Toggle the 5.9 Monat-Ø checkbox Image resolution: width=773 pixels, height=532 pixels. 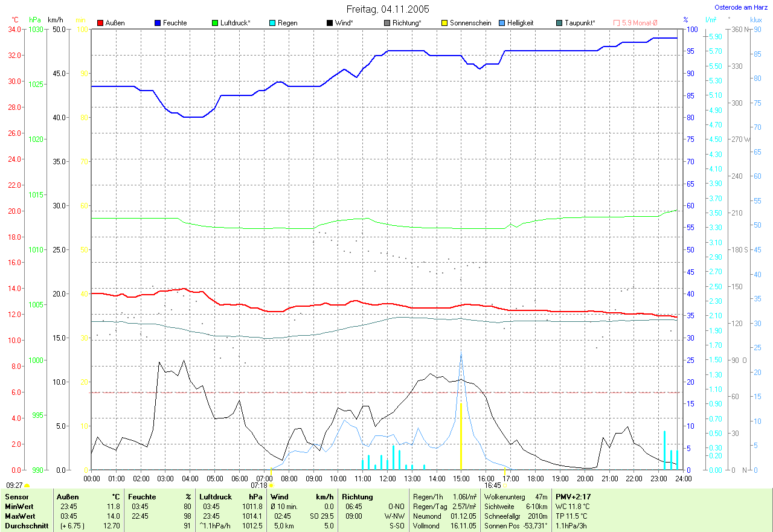[617, 23]
